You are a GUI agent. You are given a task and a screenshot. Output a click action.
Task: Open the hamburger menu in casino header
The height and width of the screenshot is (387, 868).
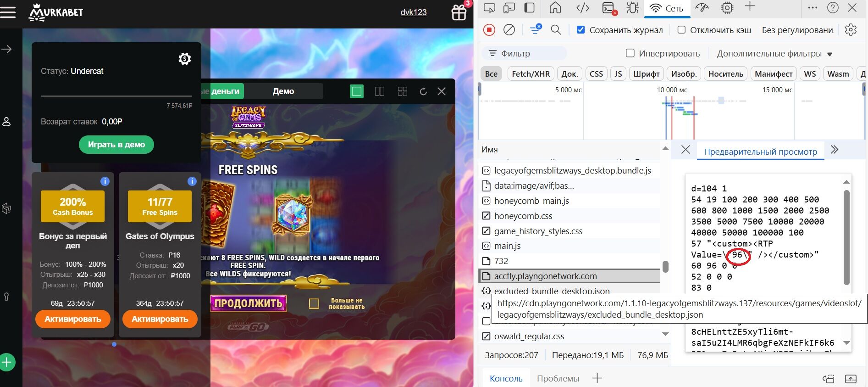[x=8, y=12]
